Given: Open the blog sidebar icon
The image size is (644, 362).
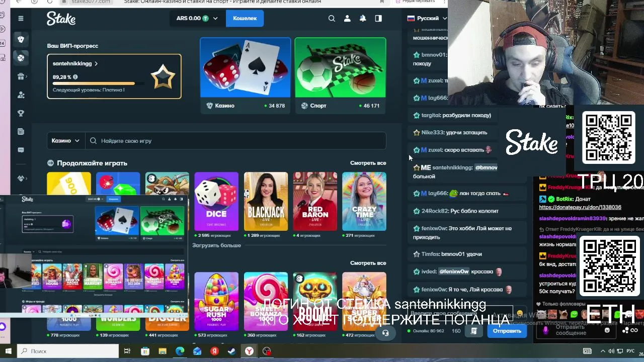Looking at the screenshot, I should pos(21,132).
